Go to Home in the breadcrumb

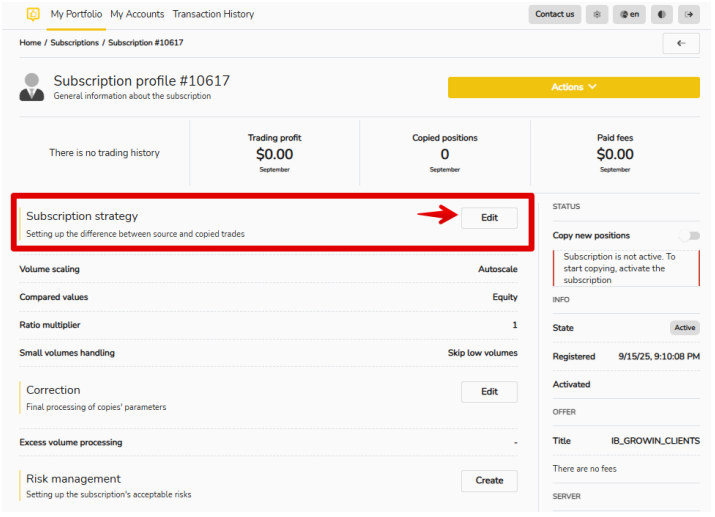click(30, 43)
